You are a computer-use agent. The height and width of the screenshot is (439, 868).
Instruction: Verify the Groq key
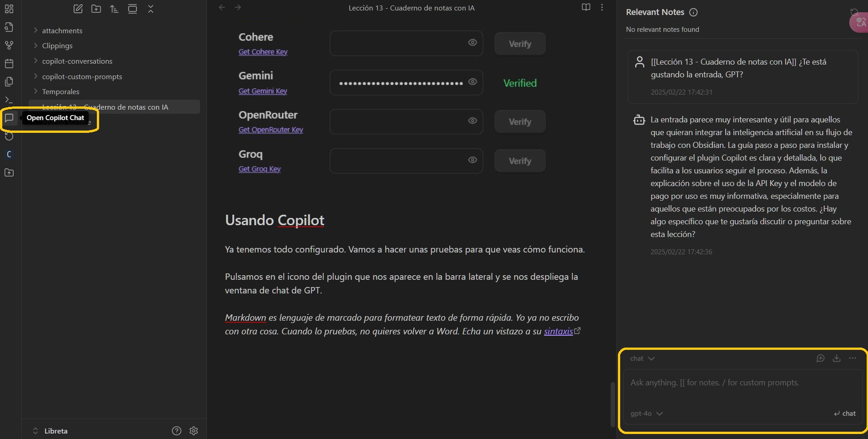[520, 161]
